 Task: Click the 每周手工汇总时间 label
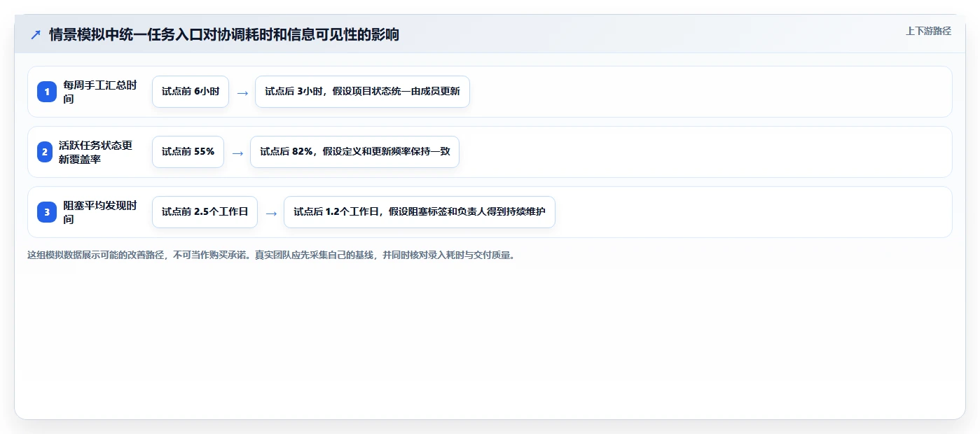pyautogui.click(x=100, y=92)
